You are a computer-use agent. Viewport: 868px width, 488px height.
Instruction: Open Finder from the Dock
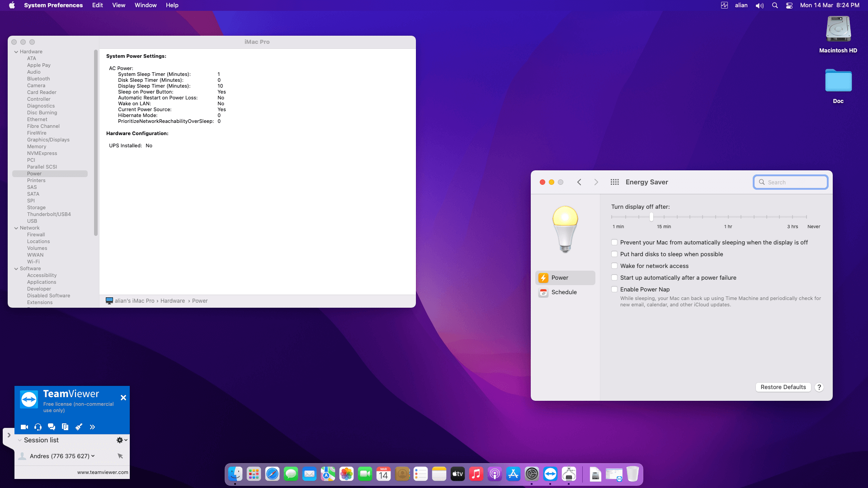pos(235,474)
